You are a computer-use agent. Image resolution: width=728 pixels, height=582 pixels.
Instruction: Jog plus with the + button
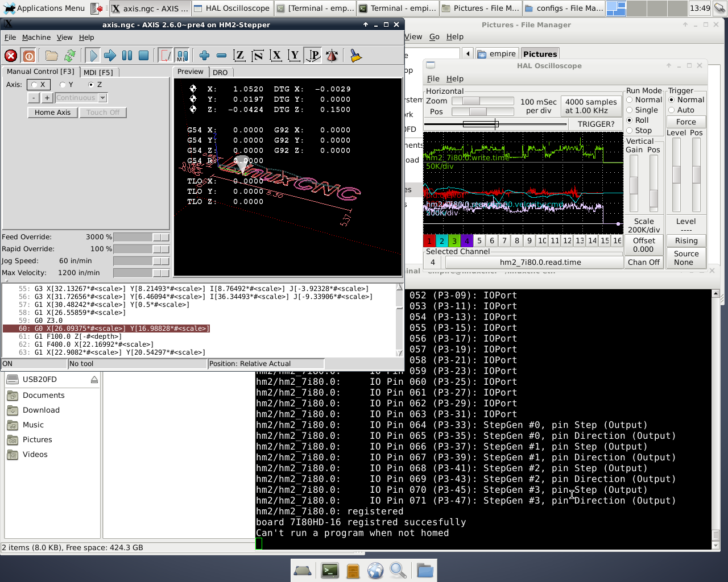(x=47, y=98)
